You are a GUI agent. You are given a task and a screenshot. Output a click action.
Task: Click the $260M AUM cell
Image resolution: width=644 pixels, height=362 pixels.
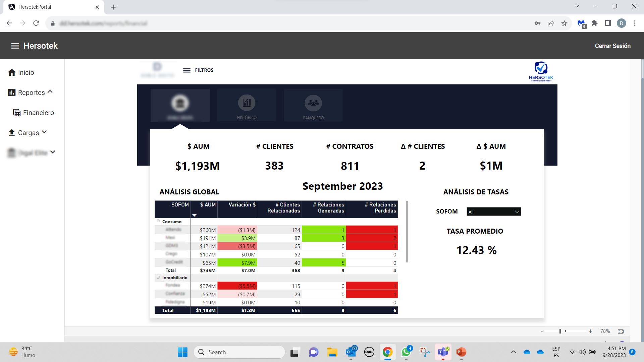point(204,230)
